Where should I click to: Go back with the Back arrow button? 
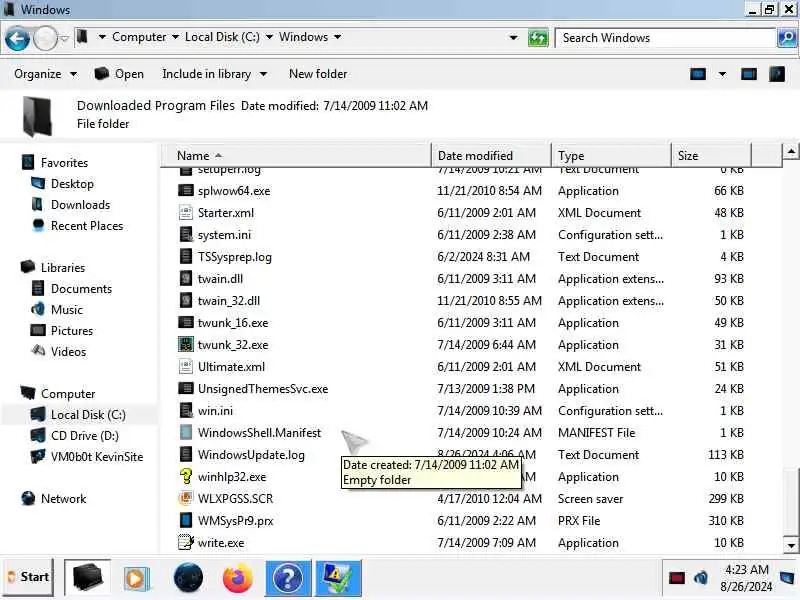tap(17, 38)
